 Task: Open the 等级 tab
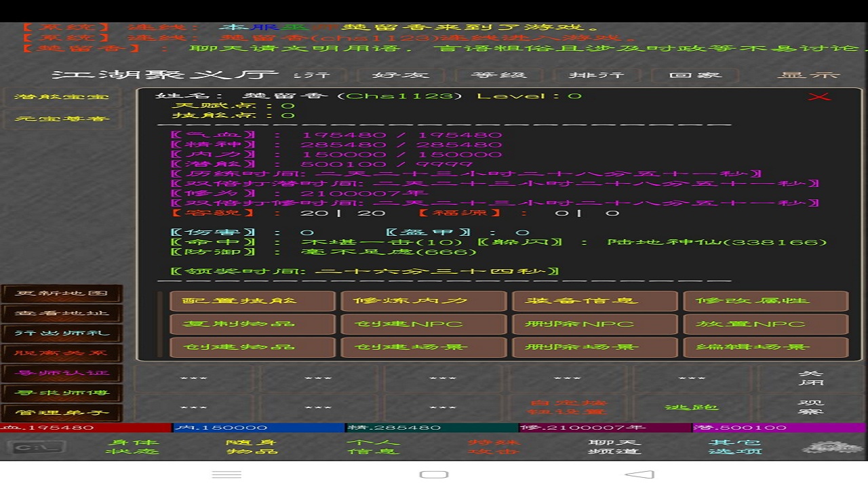(x=500, y=75)
